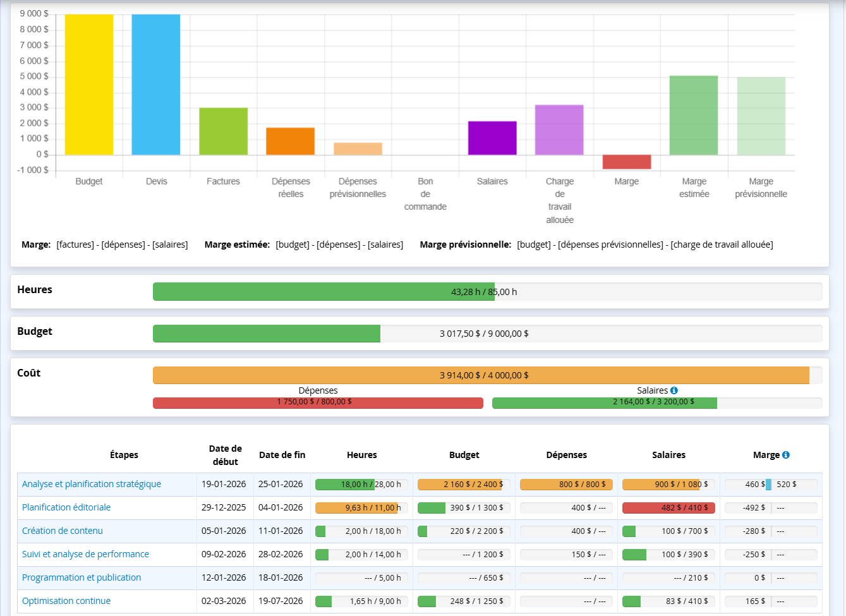Open the Optimisation continue stage

tap(66, 601)
